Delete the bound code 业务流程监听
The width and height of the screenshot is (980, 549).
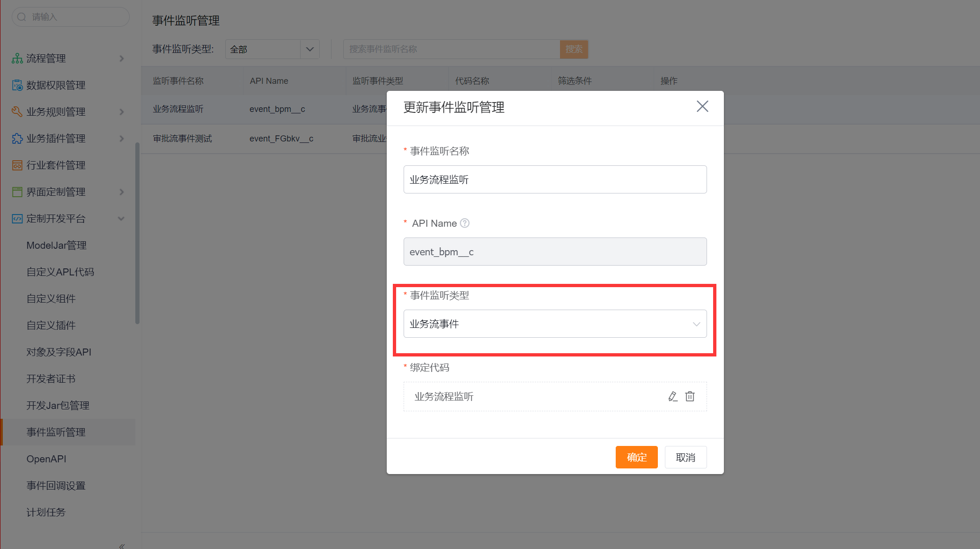pos(690,397)
